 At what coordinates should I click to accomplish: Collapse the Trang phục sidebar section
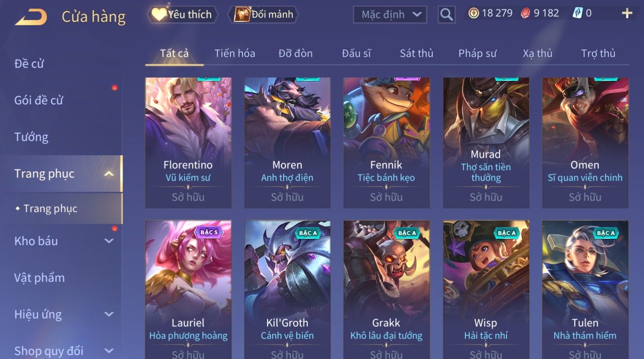pyautogui.click(x=109, y=174)
